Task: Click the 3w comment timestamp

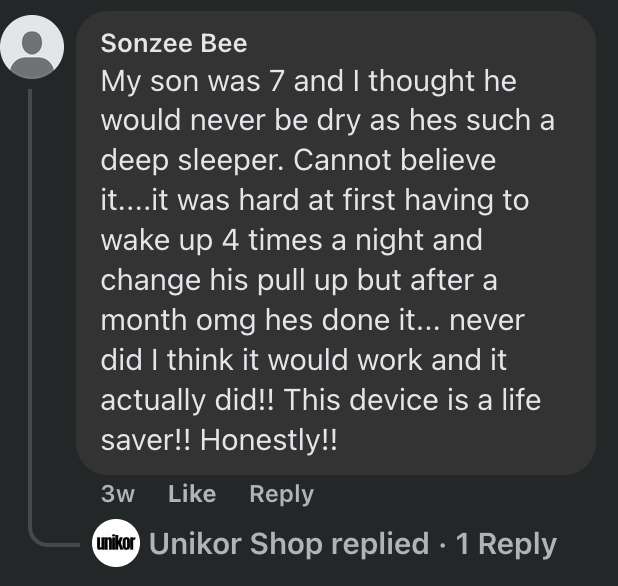Action: point(119,494)
